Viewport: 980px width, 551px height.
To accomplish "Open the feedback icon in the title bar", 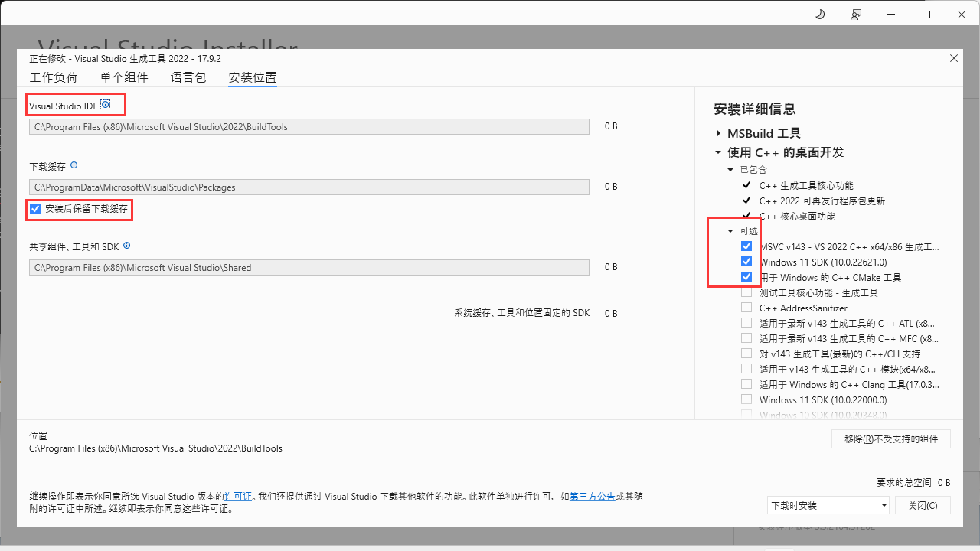I will click(855, 15).
